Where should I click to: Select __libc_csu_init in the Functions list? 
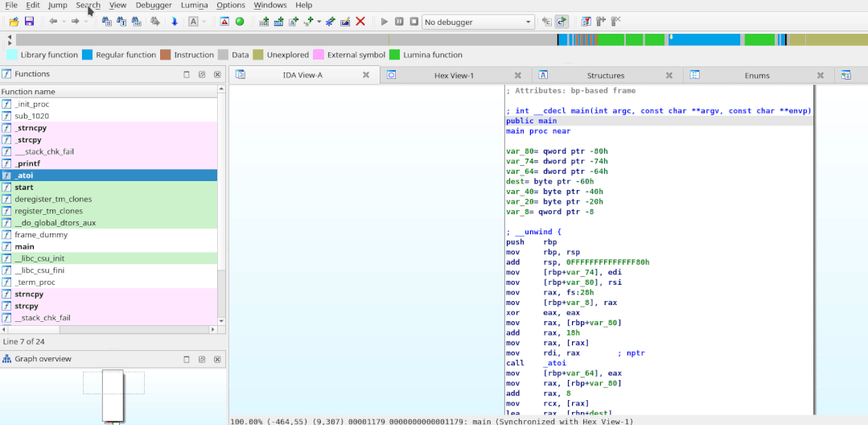(39, 258)
